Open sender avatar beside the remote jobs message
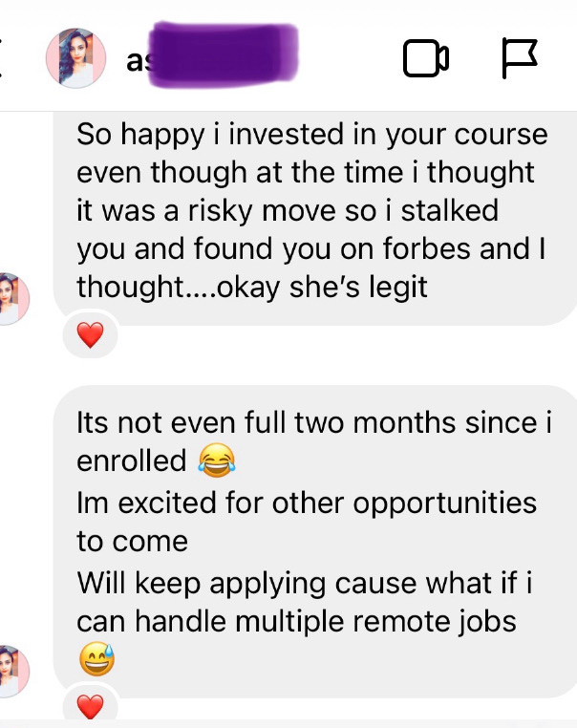Image resolution: width=577 pixels, height=728 pixels. click(14, 671)
